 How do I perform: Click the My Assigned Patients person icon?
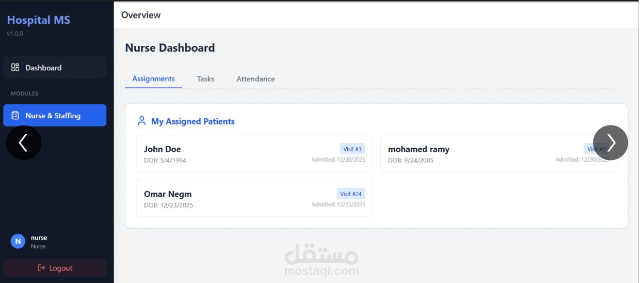point(141,121)
